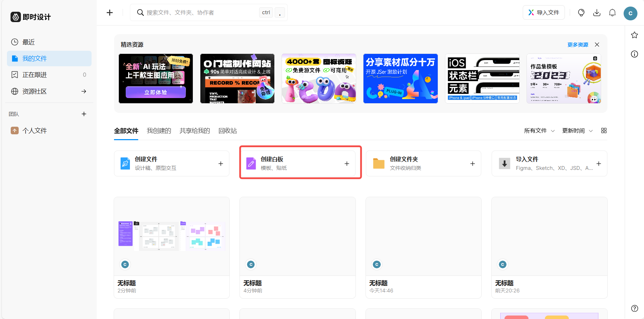Click the purple pencil 创建白板 icon
Viewport: 644px width, 319px height.
click(251, 163)
